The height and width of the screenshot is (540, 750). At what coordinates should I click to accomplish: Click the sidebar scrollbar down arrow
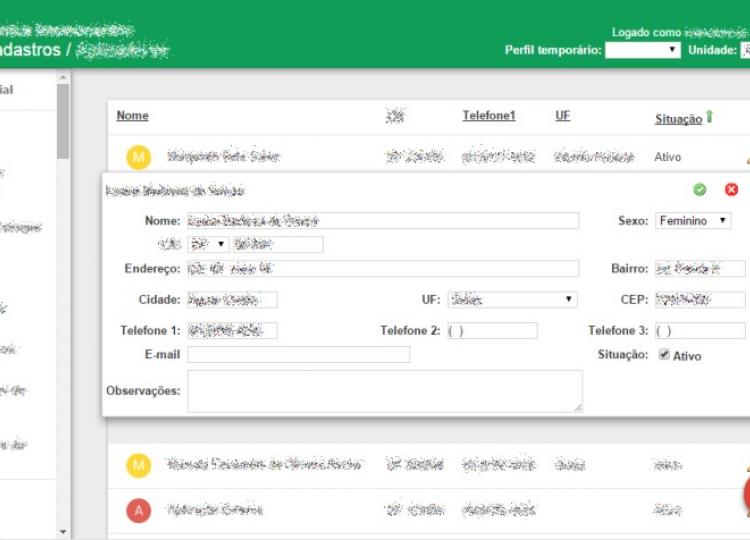tap(63, 532)
